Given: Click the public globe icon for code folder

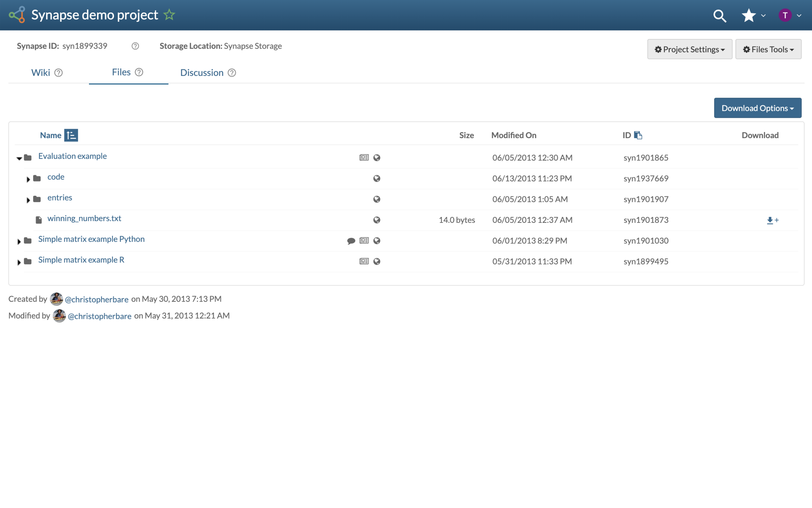Looking at the screenshot, I should pyautogui.click(x=377, y=178).
